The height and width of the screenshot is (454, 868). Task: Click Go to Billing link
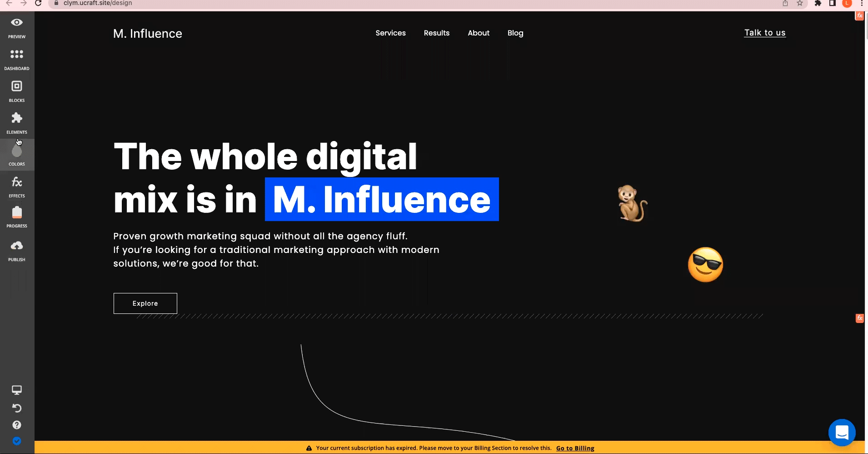click(x=575, y=448)
